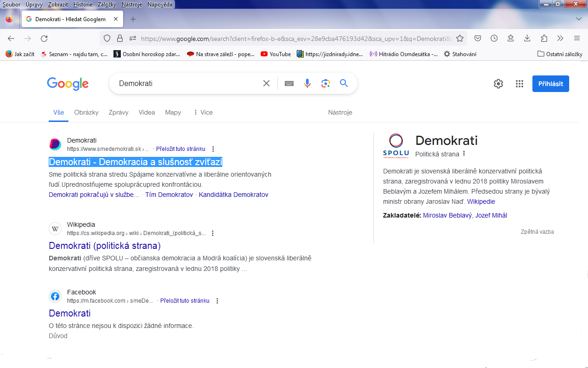Open Google search settings gear

coord(498,84)
